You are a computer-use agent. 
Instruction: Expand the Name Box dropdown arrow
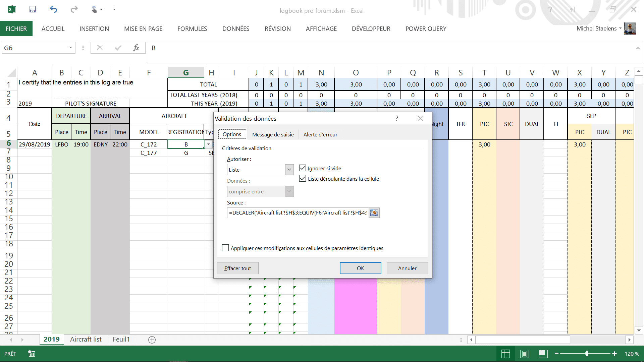(x=70, y=48)
